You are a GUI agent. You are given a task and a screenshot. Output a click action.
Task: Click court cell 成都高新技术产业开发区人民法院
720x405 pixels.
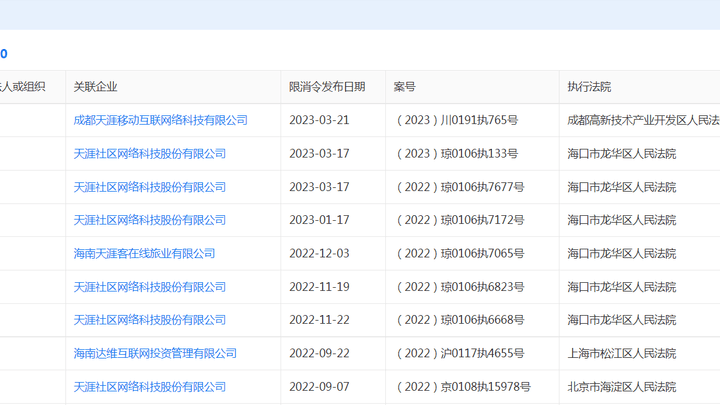(x=643, y=120)
